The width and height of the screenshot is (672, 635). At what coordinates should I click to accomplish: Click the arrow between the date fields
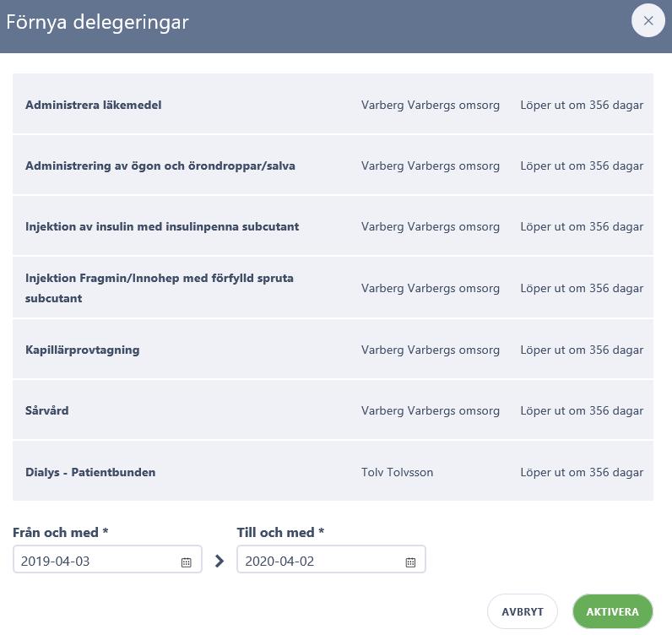219,561
